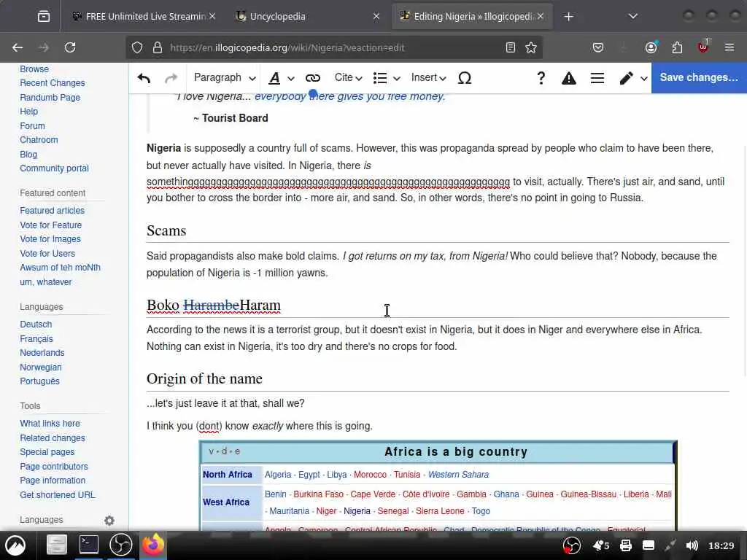Open Get shortened URL link

58,495
